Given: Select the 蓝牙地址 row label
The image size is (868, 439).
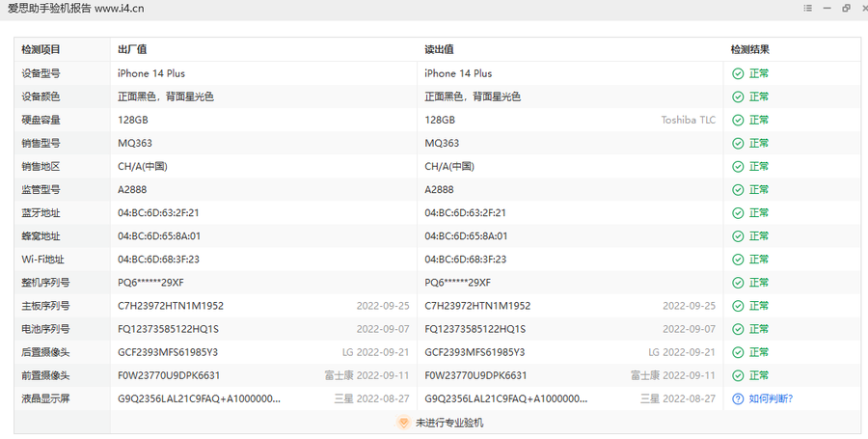Looking at the screenshot, I should point(41,213).
